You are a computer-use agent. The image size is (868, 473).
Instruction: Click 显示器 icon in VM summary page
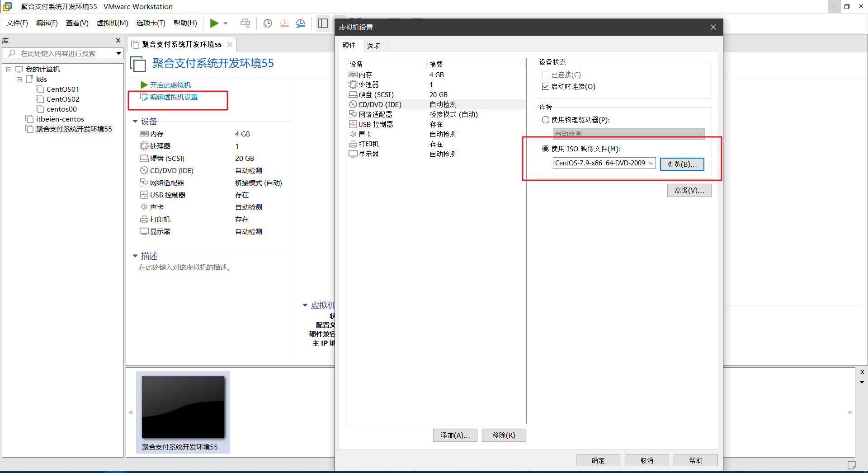[x=144, y=231]
